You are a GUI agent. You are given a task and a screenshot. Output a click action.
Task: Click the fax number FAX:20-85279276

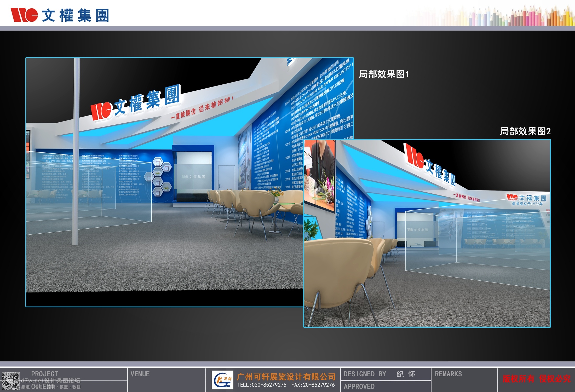[313, 385]
